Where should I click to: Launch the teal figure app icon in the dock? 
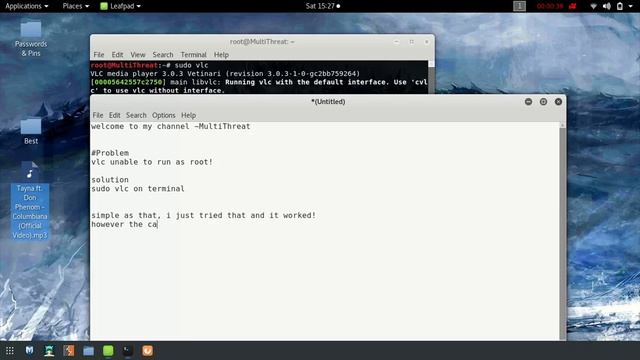click(49, 351)
